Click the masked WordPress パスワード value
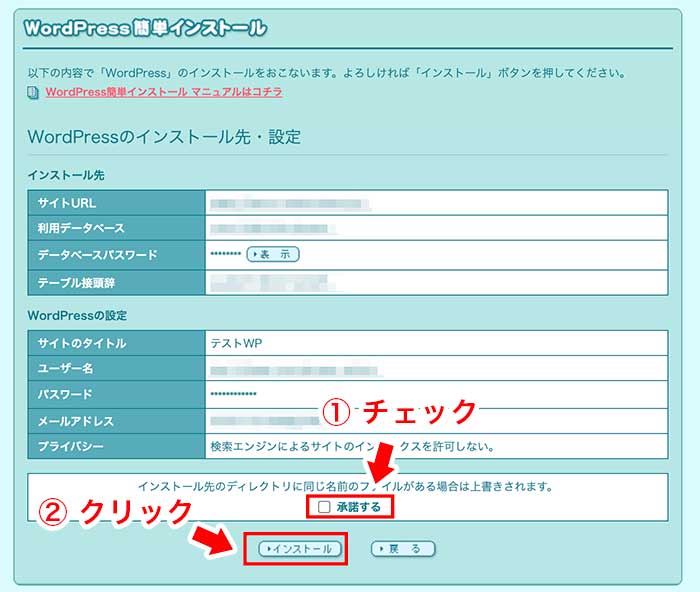 (x=233, y=394)
